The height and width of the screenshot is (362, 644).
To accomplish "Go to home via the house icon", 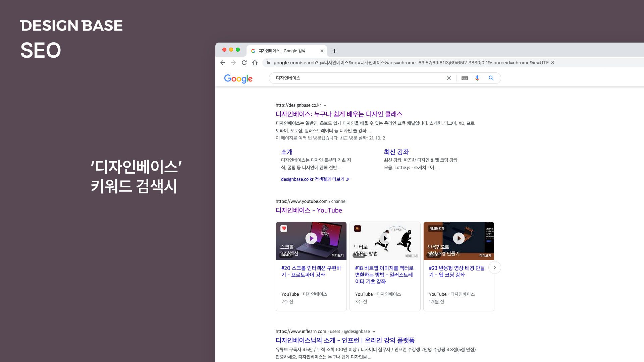I will click(255, 63).
